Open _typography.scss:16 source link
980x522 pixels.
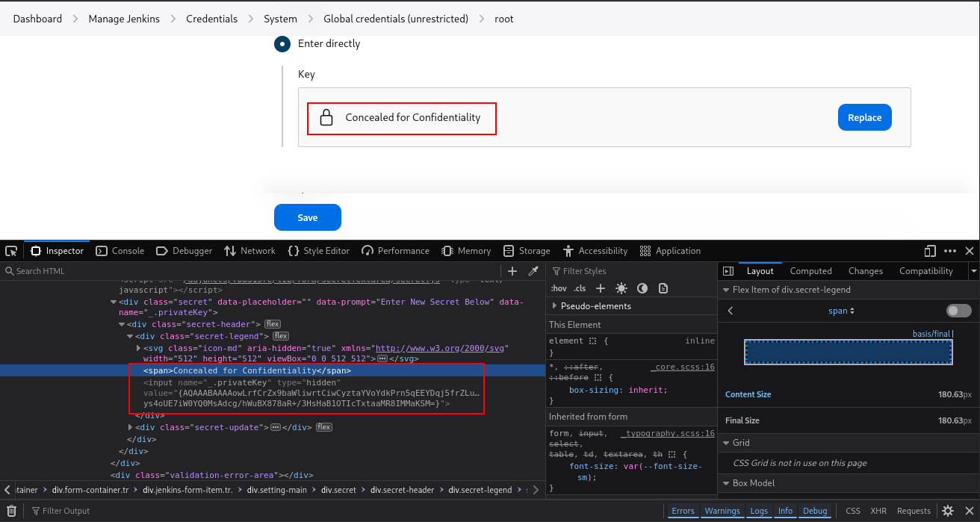tap(667, 433)
